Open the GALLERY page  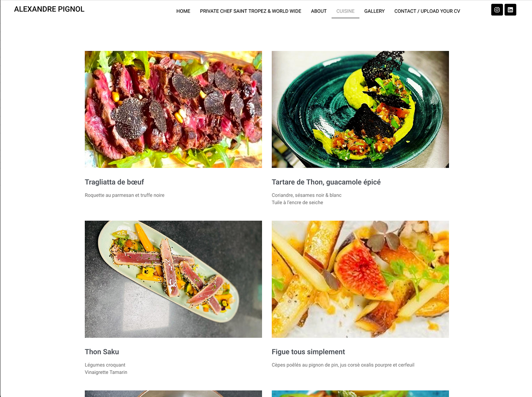click(x=375, y=11)
